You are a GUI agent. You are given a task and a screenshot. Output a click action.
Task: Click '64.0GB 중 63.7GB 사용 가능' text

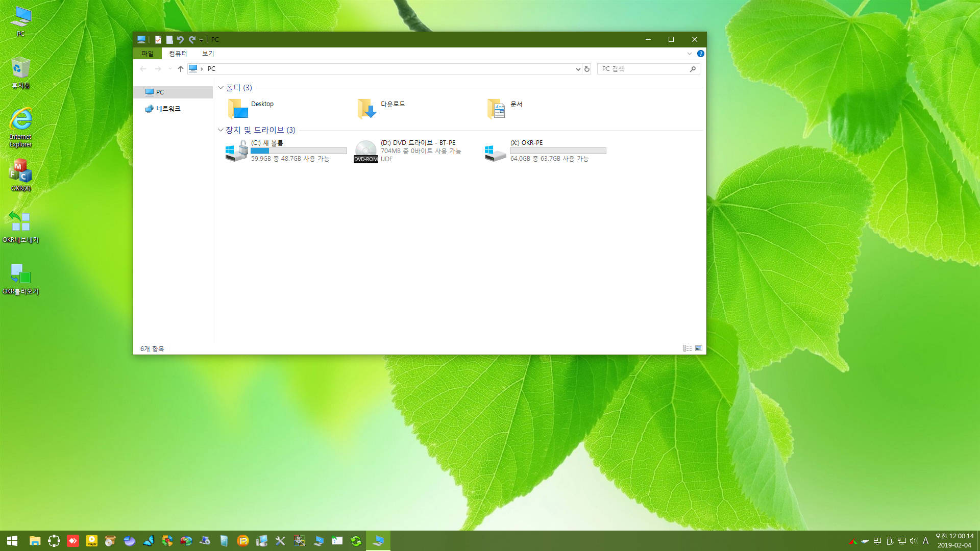549,159
